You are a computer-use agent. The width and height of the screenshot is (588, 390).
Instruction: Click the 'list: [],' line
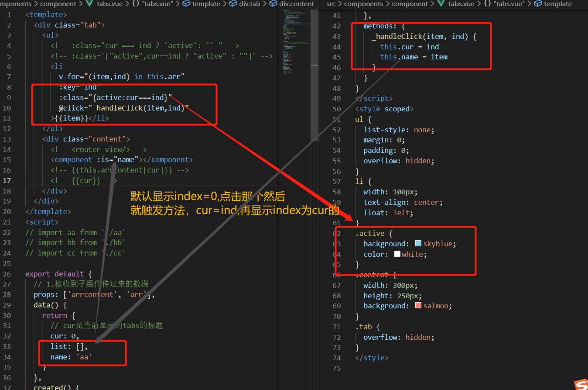click(x=69, y=346)
